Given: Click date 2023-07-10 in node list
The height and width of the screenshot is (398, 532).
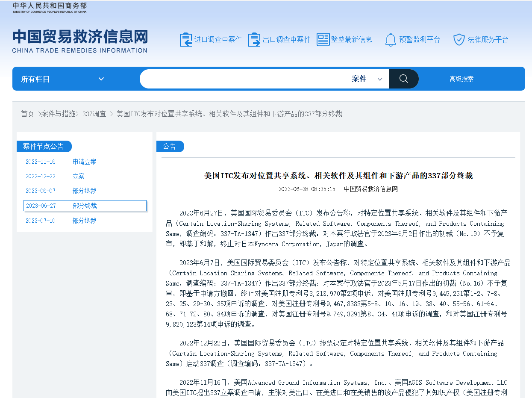Looking at the screenshot, I should coord(41,221).
